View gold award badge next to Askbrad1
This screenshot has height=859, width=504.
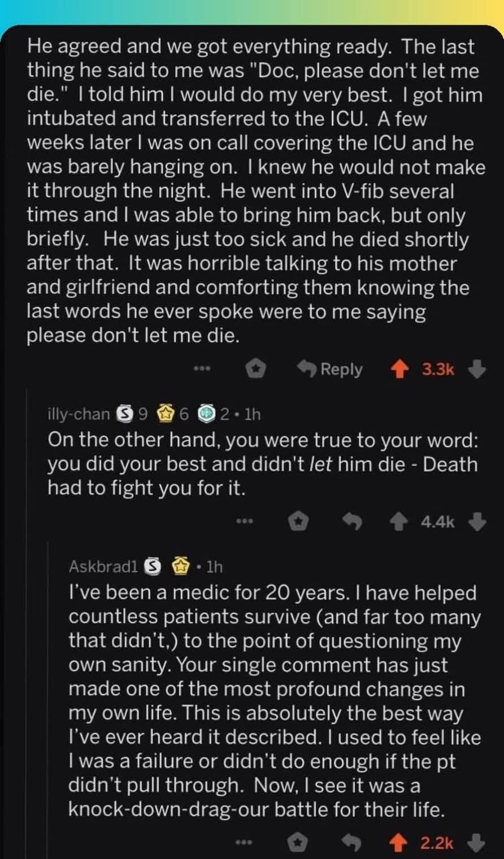pos(180,566)
